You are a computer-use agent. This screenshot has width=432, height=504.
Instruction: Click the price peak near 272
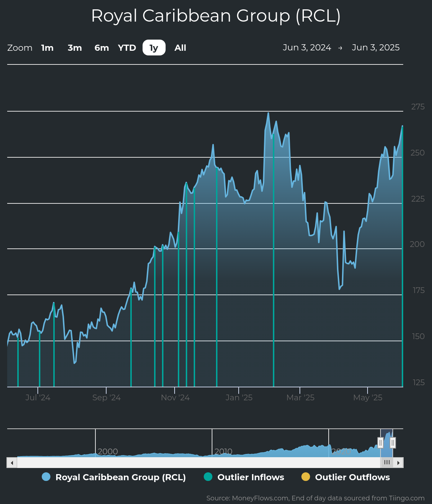click(268, 113)
